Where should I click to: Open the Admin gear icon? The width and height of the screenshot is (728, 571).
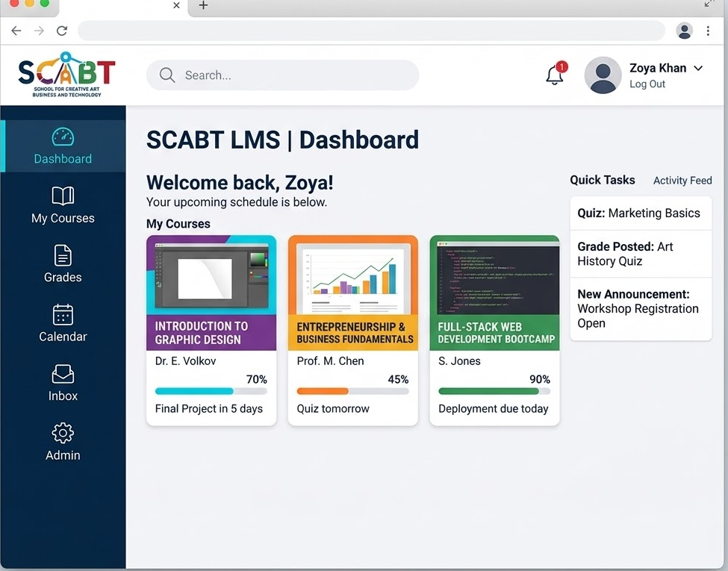63,433
